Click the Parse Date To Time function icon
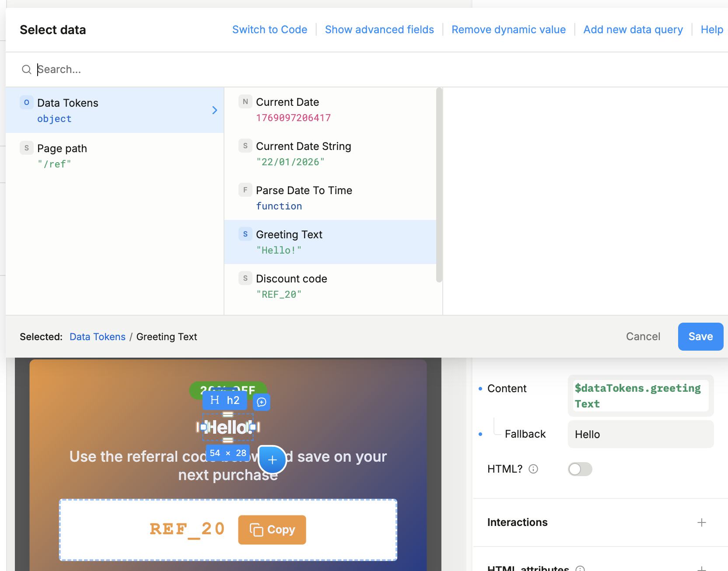This screenshot has height=571, width=728. click(245, 190)
